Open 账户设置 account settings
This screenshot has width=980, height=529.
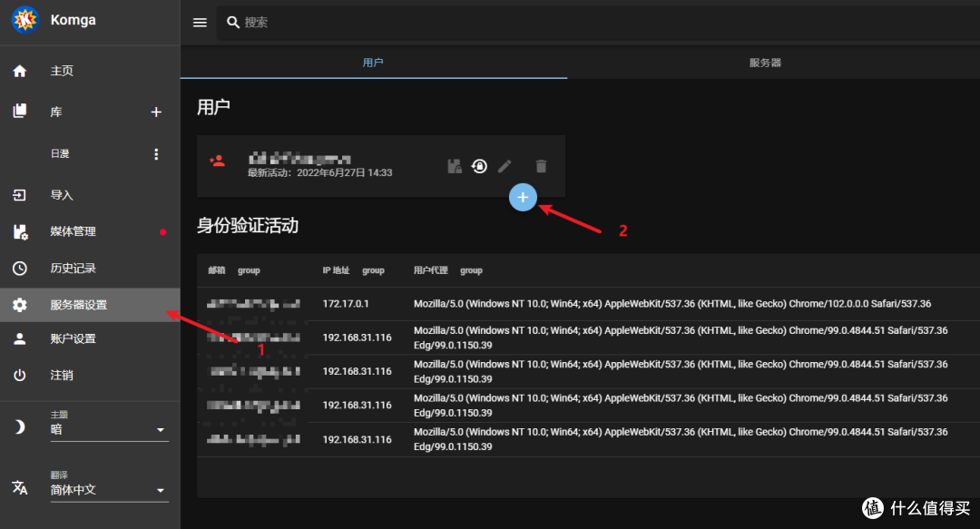click(x=73, y=338)
